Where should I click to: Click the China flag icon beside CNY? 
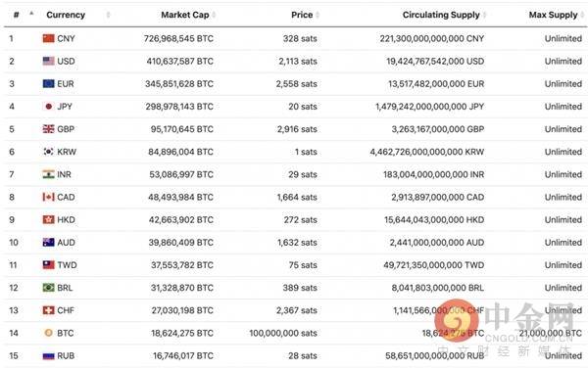pyautogui.click(x=48, y=38)
